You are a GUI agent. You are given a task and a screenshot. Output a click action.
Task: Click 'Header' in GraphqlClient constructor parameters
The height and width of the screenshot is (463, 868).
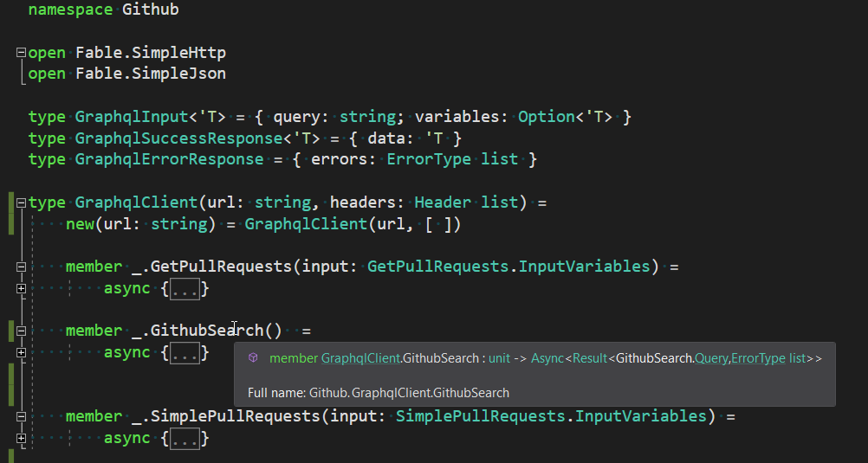coord(443,203)
